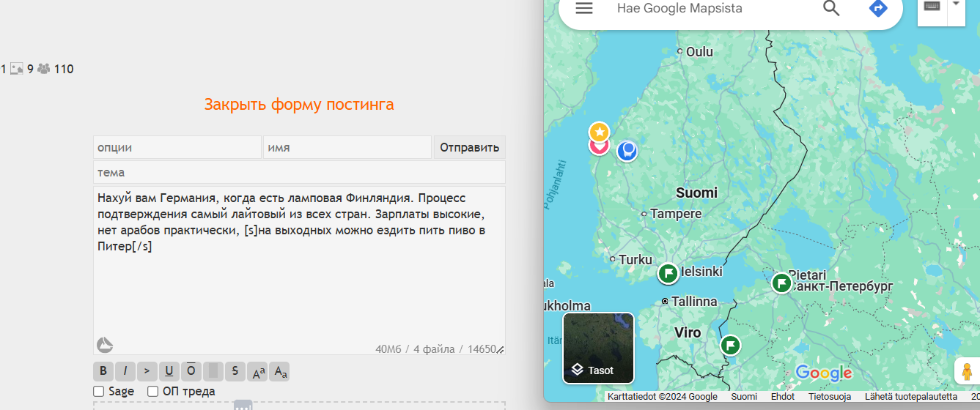This screenshot has height=410, width=980.
Task: Insert spoiler using the gray block button
Action: (213, 370)
